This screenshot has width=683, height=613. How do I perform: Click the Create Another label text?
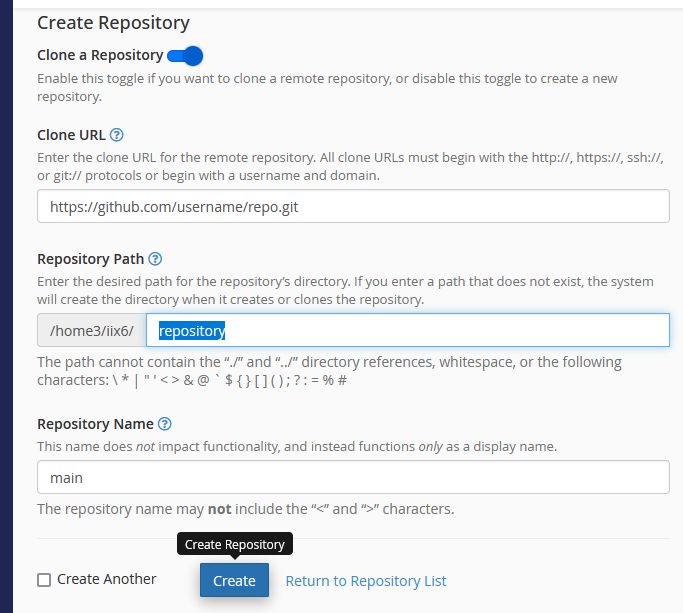pyautogui.click(x=107, y=579)
